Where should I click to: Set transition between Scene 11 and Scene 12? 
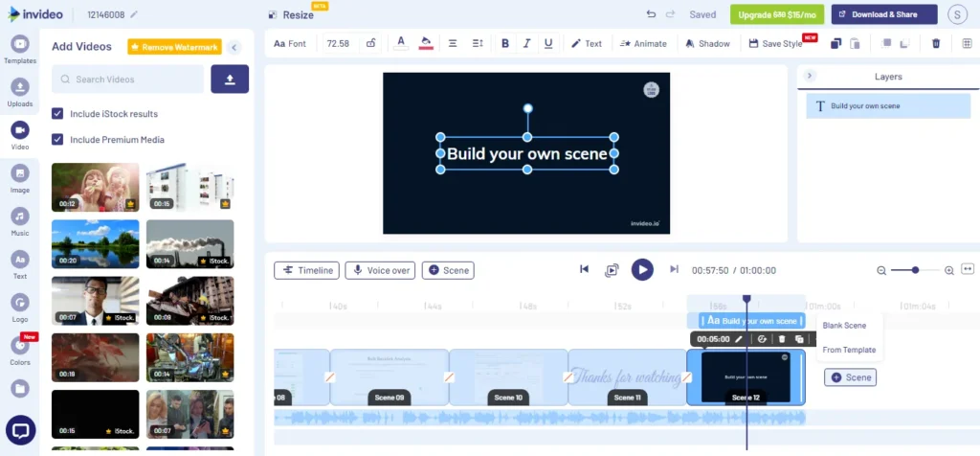coord(687,377)
